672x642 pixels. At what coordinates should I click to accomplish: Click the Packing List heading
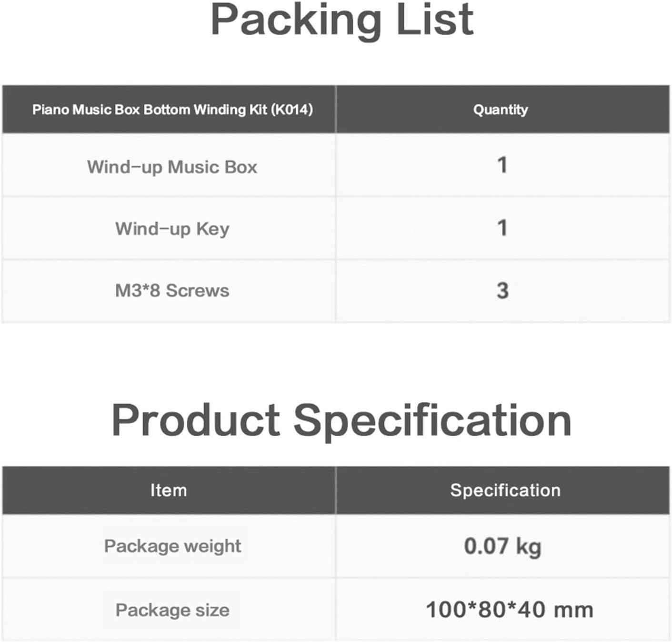point(342,20)
